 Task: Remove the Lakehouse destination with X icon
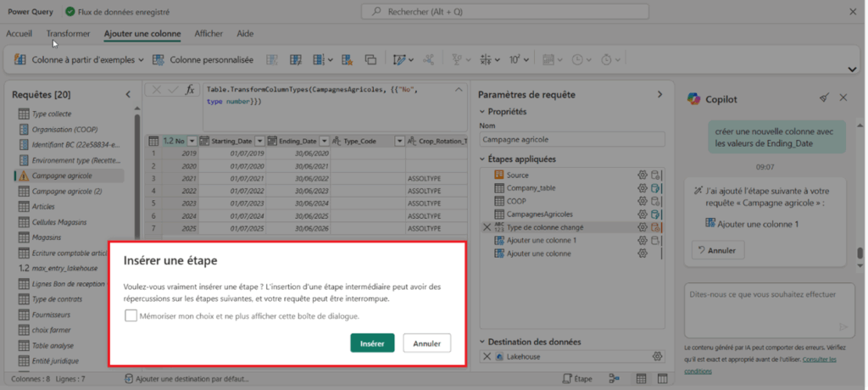[486, 356]
